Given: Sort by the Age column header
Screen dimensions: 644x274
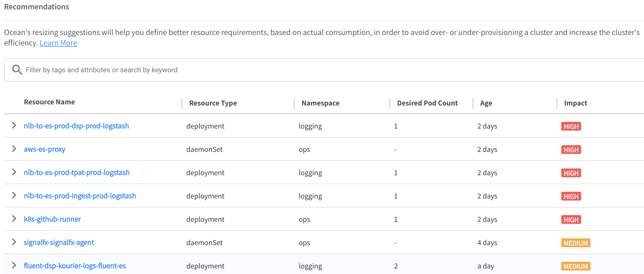Looking at the screenshot, I should tap(486, 103).
